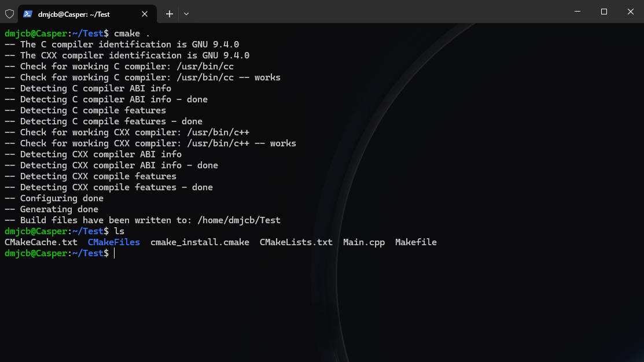Image resolution: width=644 pixels, height=362 pixels.
Task: Select the dmjcb@Casper: ~/Test tab
Action: (87, 14)
